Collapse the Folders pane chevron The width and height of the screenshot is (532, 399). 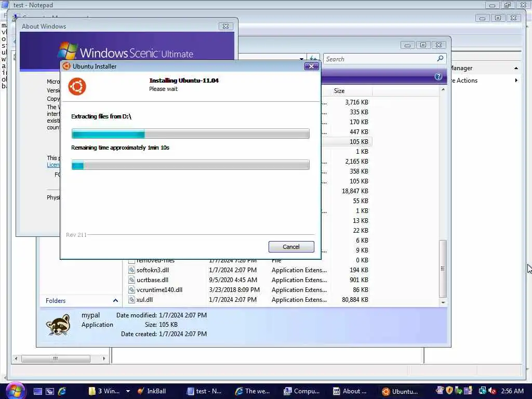[x=115, y=301]
